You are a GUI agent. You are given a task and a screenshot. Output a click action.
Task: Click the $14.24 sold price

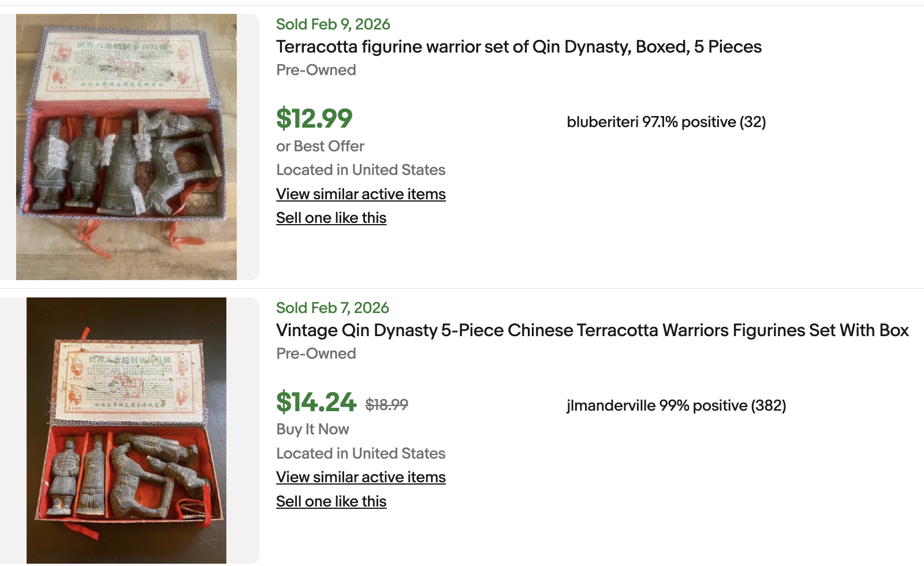click(x=316, y=403)
